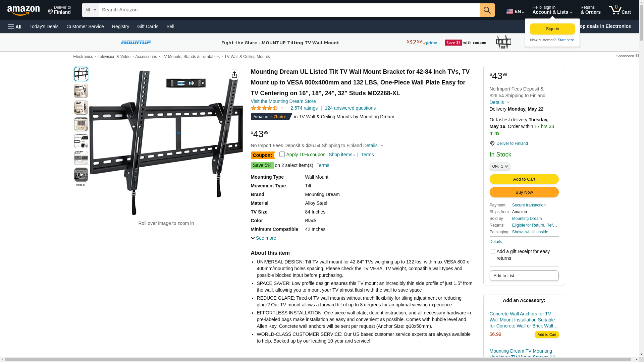Visit the Mounting Dream Store link
Image resolution: width=644 pixels, height=362 pixels.
pyautogui.click(x=283, y=101)
